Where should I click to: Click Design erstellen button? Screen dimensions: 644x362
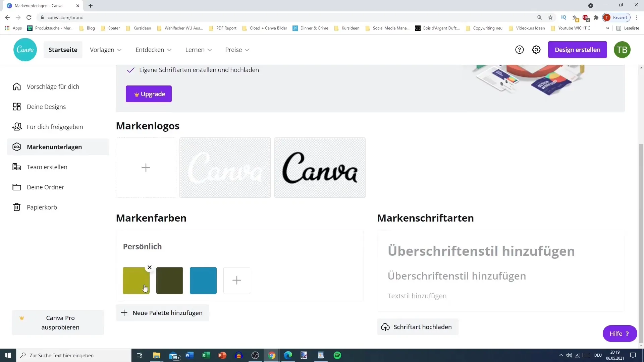tap(578, 50)
